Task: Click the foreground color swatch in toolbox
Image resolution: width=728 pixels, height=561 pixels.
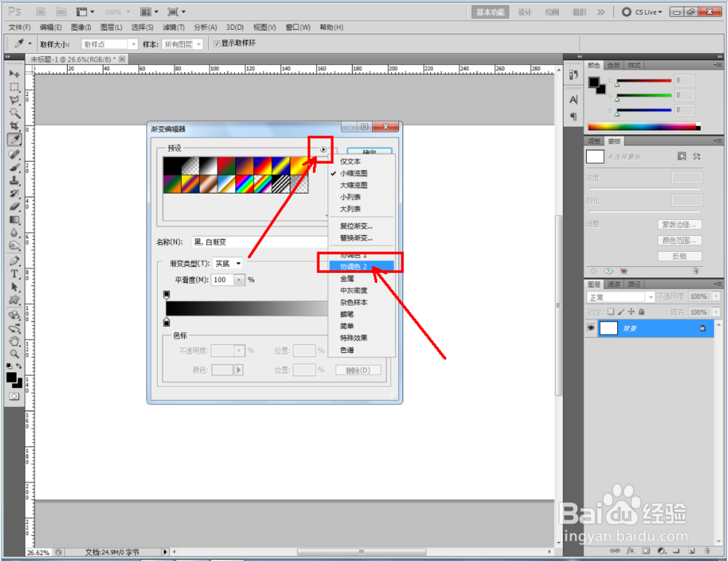Action: point(11,378)
